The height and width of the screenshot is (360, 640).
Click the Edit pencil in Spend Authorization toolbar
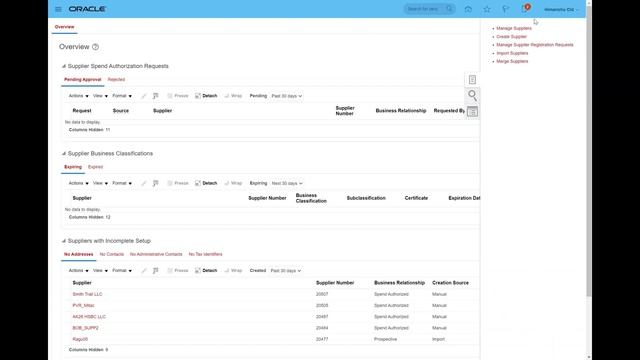144,96
